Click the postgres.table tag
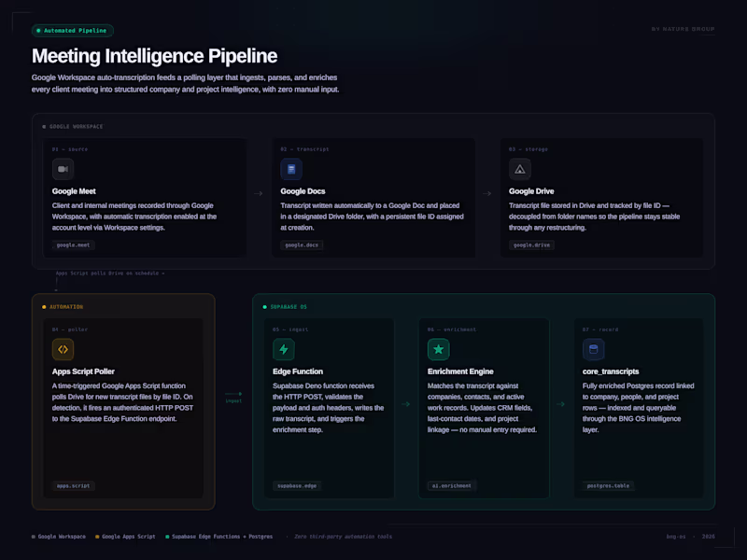The height and width of the screenshot is (560, 747). click(607, 485)
